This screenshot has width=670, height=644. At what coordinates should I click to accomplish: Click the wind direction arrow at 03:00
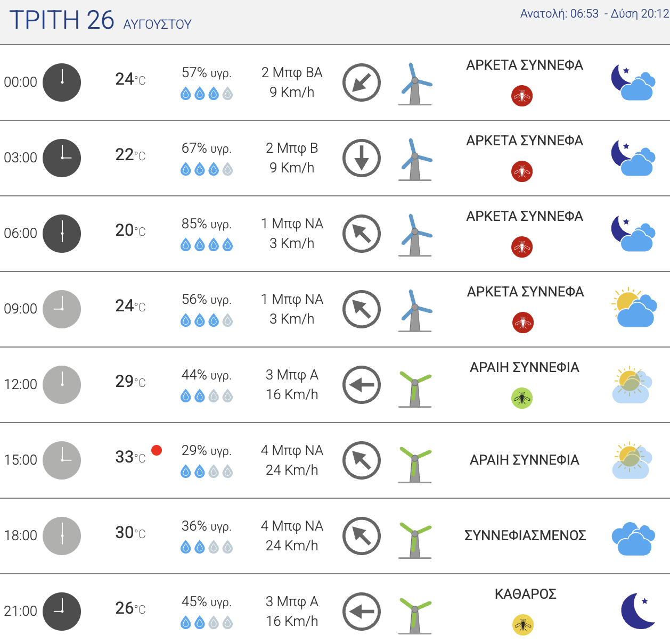pos(362,158)
